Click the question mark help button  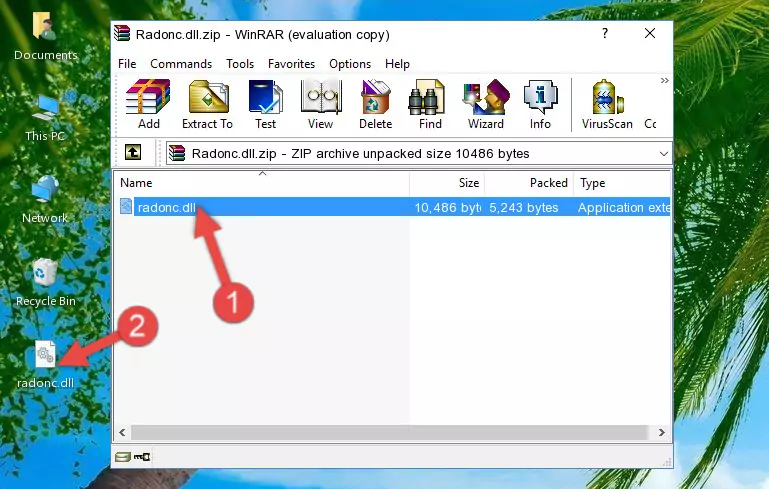click(605, 33)
